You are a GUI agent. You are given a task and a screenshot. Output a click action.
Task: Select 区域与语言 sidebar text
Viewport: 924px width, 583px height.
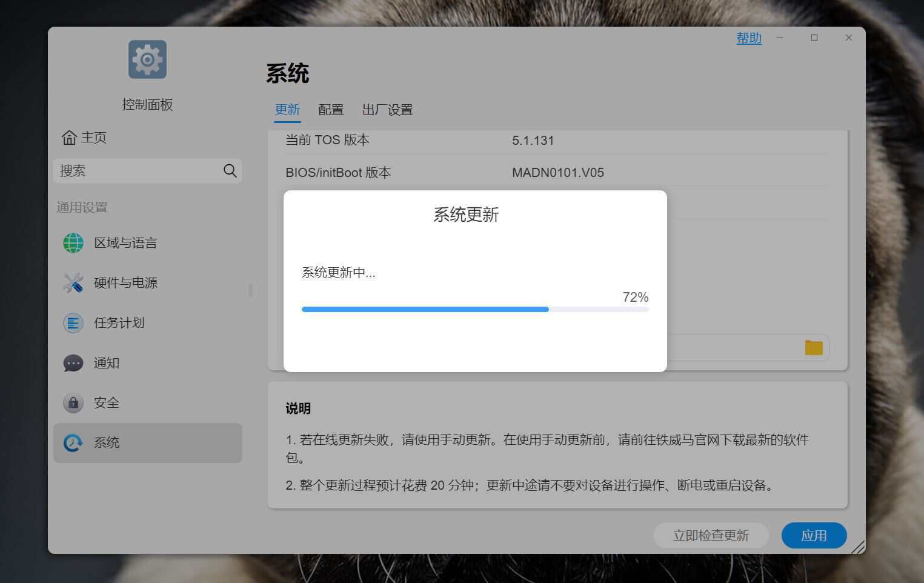pos(125,243)
